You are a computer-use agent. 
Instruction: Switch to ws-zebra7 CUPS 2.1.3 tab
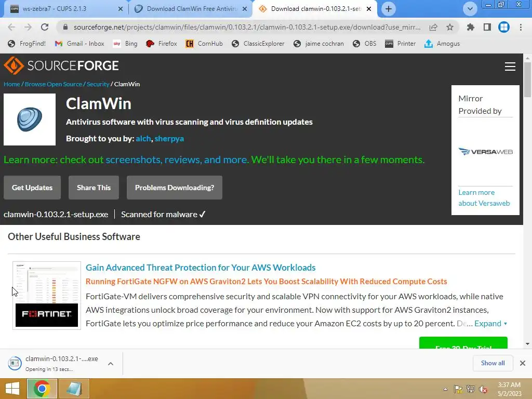coord(66,9)
